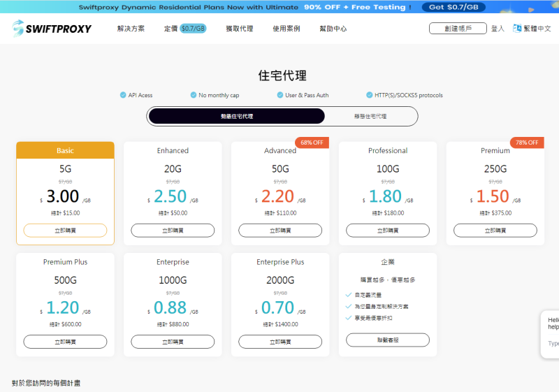The height and width of the screenshot is (392, 559).
Task: Click the 1.80 per GB price
Action: [x=386, y=196]
